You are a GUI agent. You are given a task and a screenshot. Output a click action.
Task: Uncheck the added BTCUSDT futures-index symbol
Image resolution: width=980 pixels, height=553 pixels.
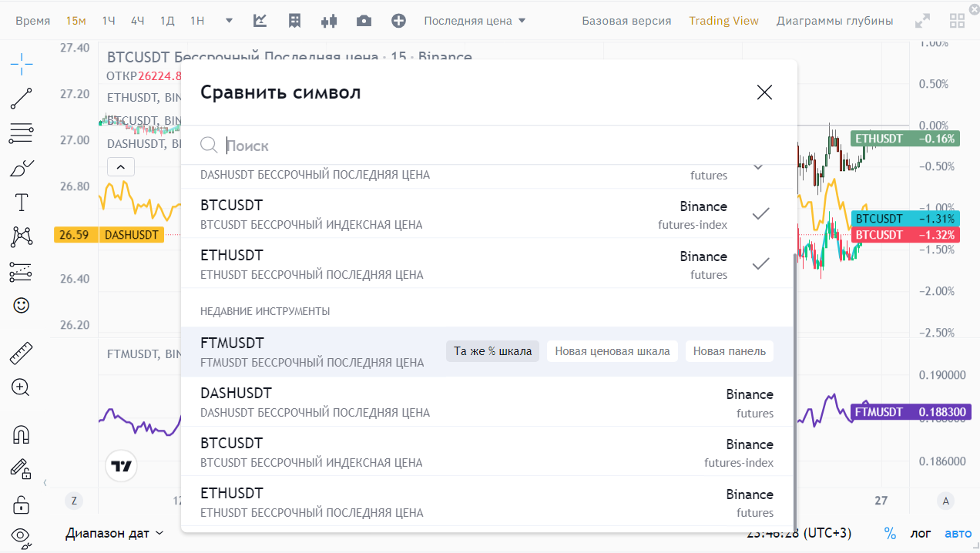point(761,214)
